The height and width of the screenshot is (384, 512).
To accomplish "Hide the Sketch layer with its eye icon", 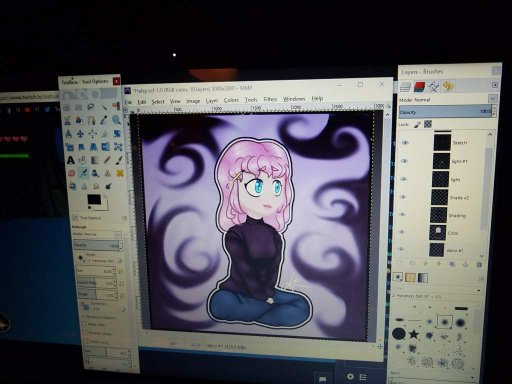I will tap(405, 143).
